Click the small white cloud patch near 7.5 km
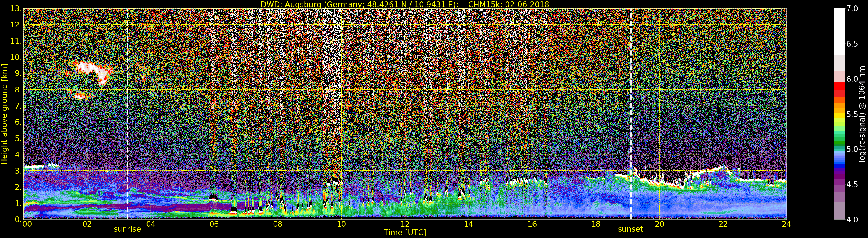 coord(80,96)
